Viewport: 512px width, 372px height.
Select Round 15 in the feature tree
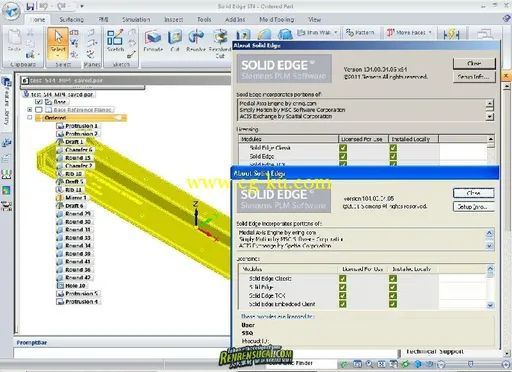coord(75,158)
